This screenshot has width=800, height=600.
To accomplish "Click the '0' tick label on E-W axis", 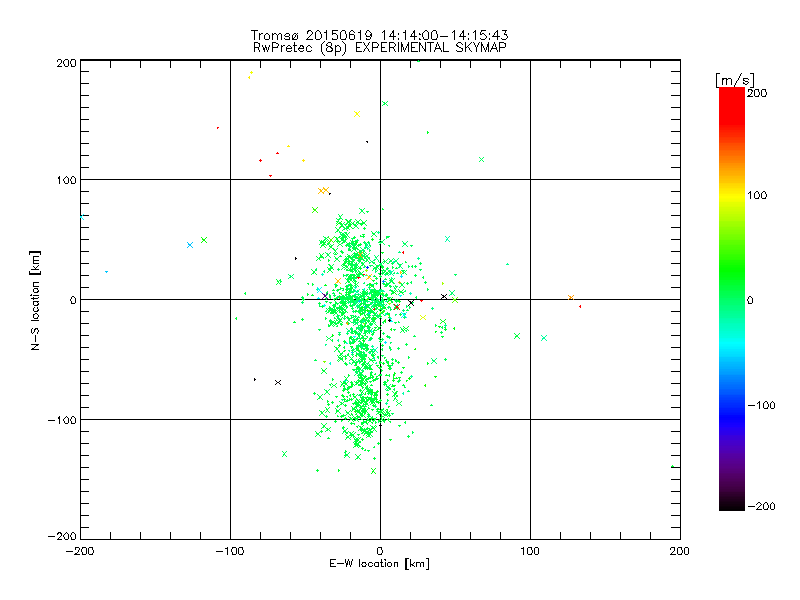I will pos(380,551).
